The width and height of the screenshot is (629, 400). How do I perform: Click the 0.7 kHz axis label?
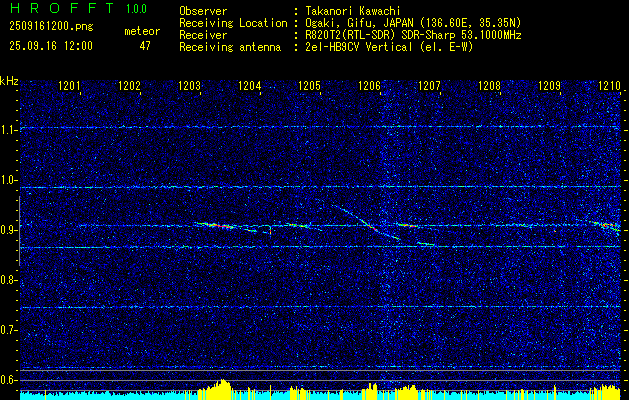(8, 330)
